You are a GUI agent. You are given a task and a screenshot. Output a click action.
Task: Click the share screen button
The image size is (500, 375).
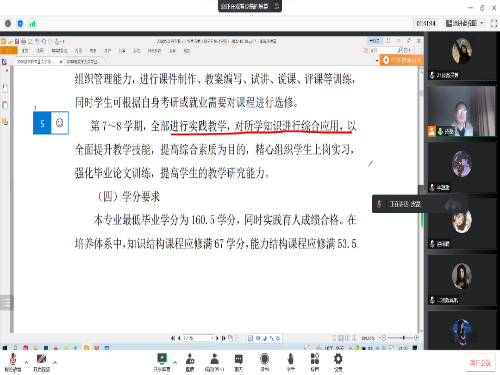pos(162,362)
